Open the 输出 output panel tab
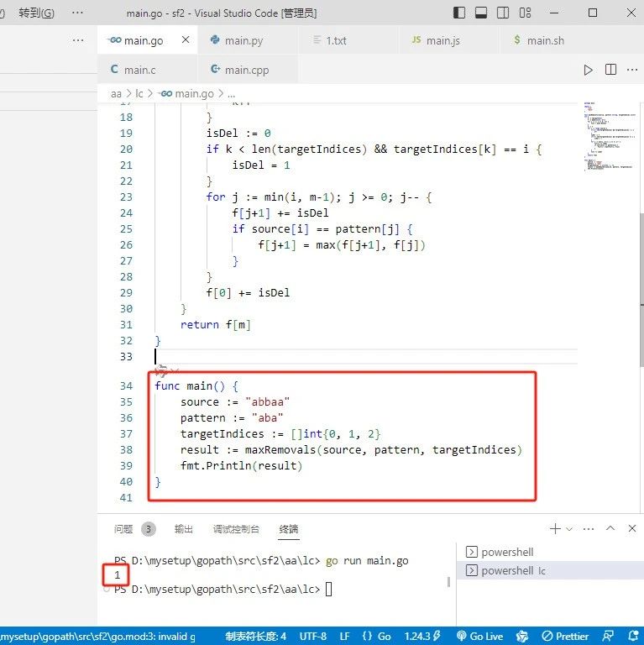 point(183,529)
